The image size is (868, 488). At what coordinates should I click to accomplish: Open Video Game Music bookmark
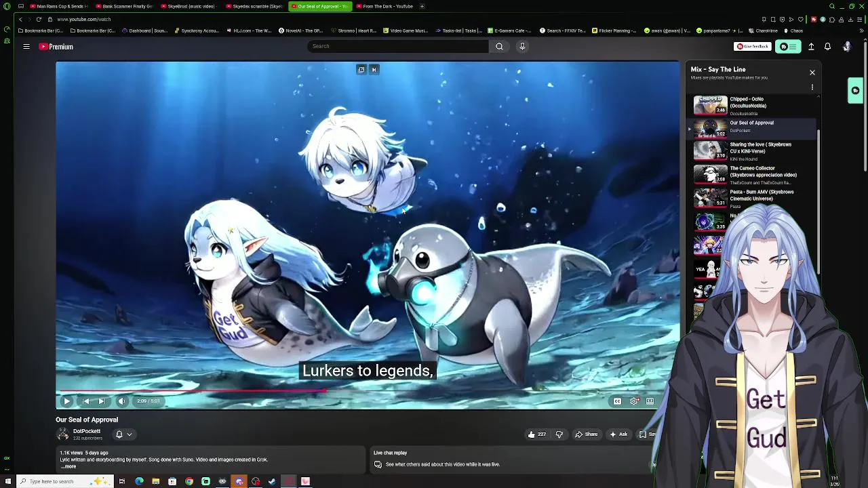(406, 30)
